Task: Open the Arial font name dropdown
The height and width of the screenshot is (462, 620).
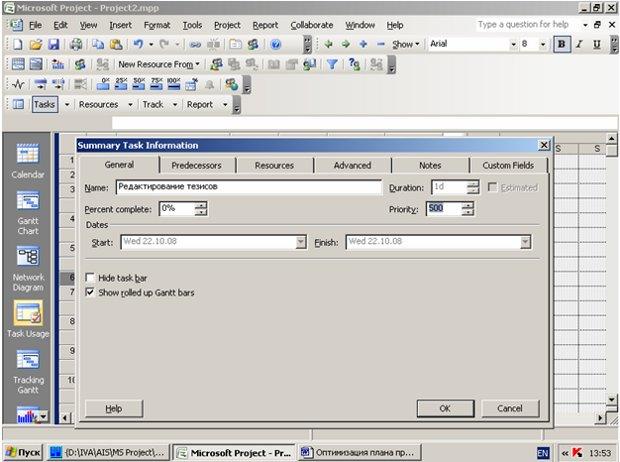Action: coord(513,44)
